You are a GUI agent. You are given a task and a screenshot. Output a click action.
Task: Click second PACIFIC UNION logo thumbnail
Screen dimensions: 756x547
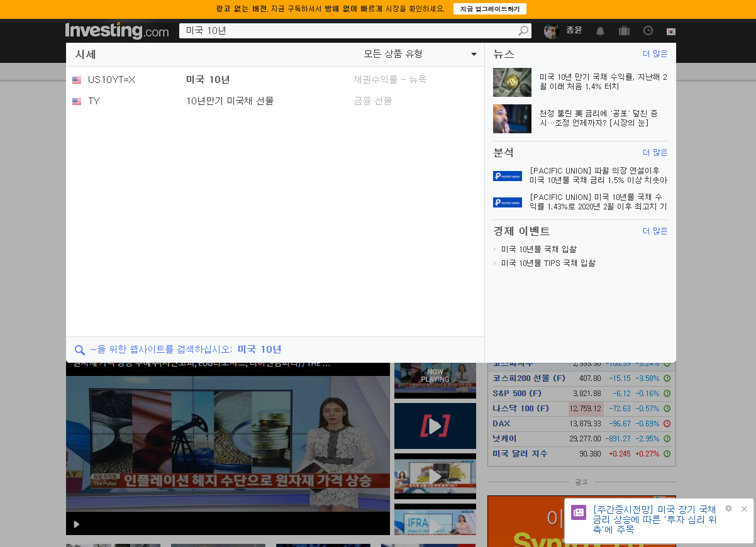(x=508, y=202)
